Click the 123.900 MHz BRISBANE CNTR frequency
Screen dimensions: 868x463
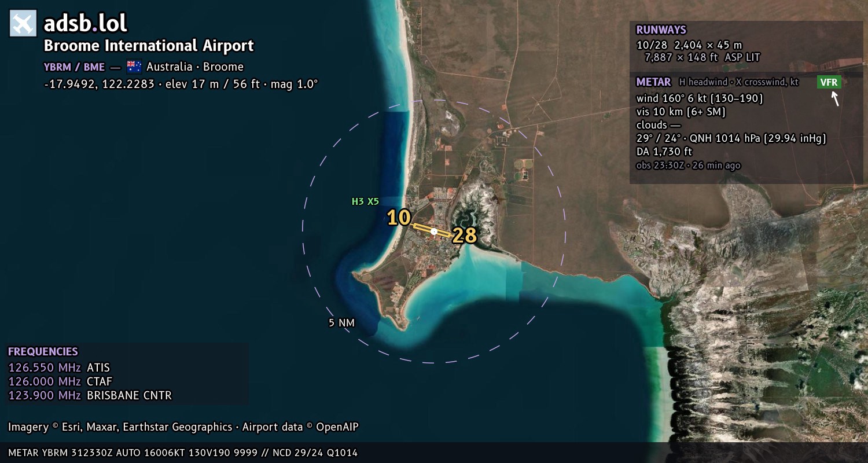click(90, 396)
